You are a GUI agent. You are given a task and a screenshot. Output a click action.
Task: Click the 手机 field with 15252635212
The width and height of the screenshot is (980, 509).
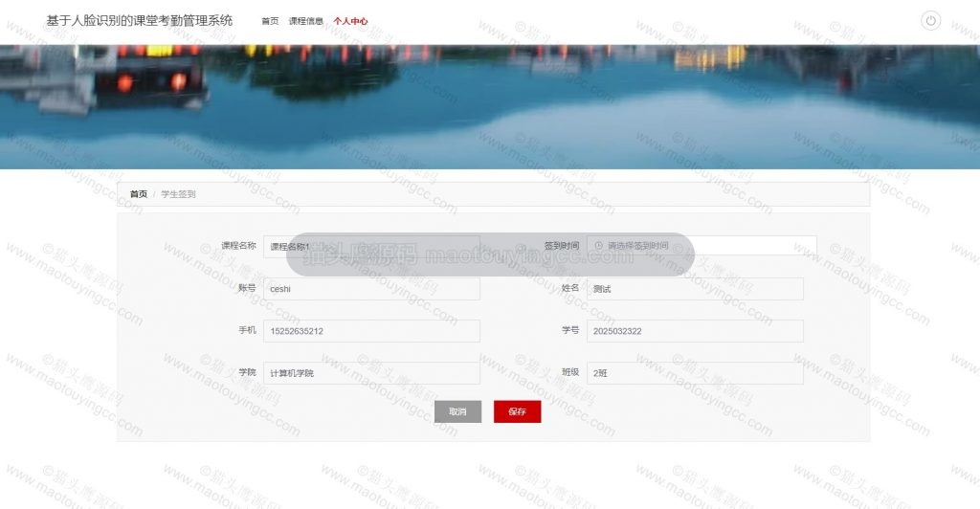[371, 331]
